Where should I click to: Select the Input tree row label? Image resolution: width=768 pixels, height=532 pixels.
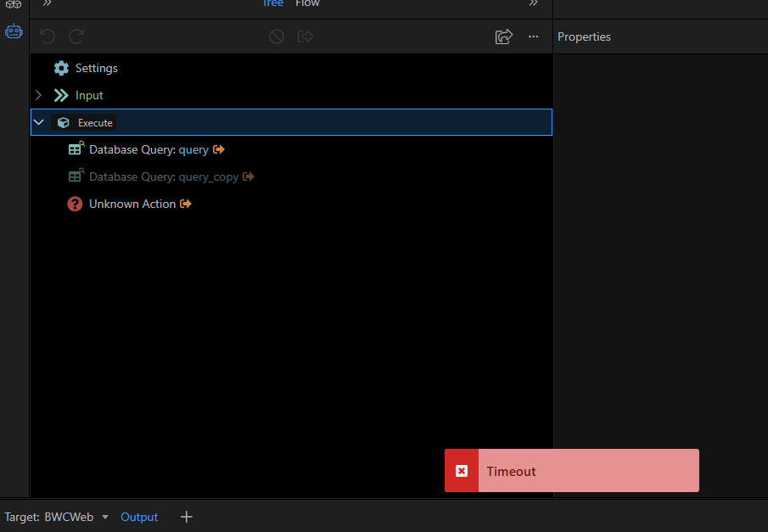coord(89,96)
